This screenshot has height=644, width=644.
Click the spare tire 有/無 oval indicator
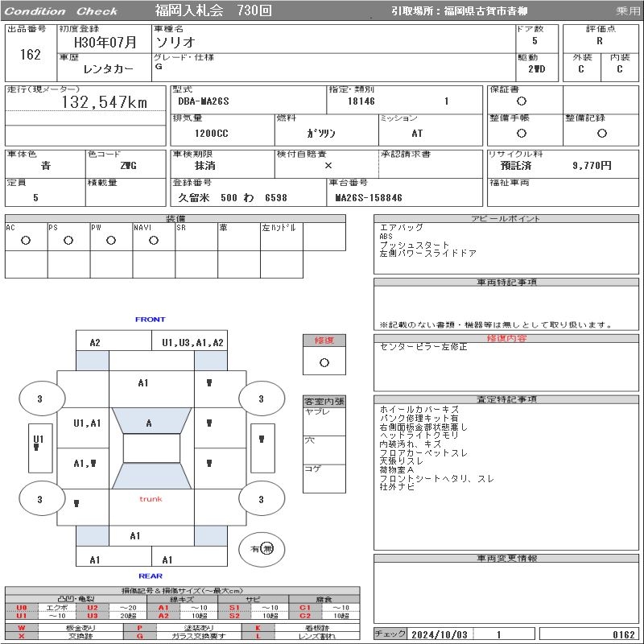pyautogui.click(x=262, y=549)
